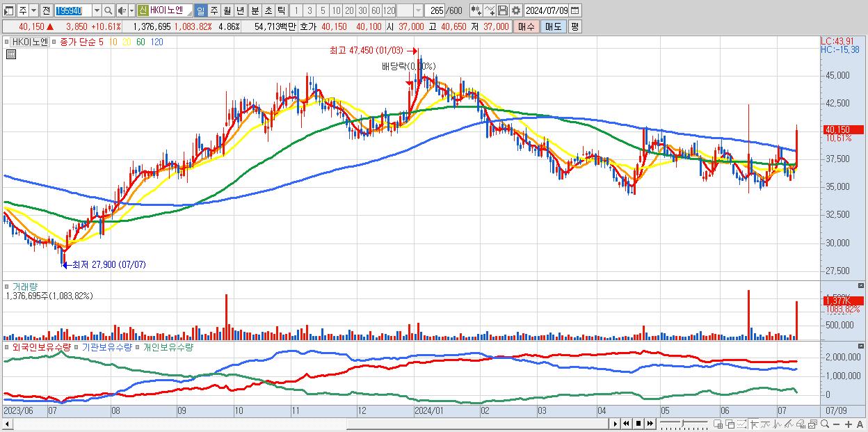The width and height of the screenshot is (868, 432).
Task: Click the stop button in bottom controls
Action: click(638, 424)
